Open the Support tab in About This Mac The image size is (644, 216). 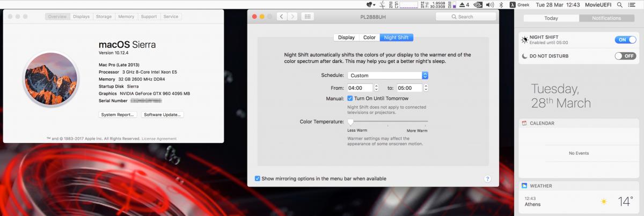click(149, 17)
